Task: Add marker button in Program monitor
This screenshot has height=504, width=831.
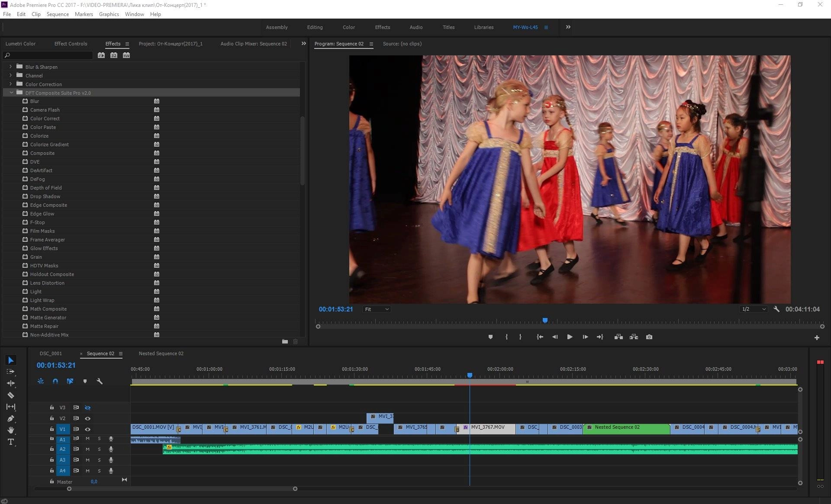Action: tap(490, 337)
